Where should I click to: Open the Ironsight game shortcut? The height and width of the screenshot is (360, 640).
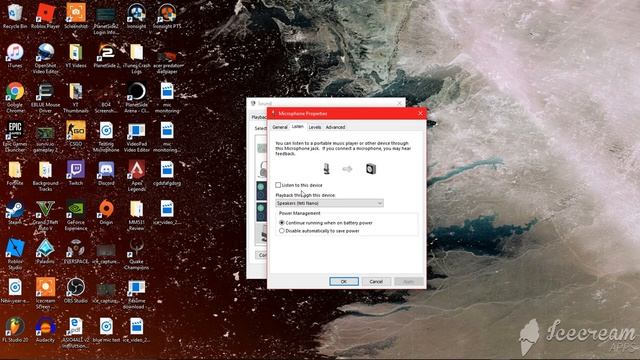click(x=136, y=16)
